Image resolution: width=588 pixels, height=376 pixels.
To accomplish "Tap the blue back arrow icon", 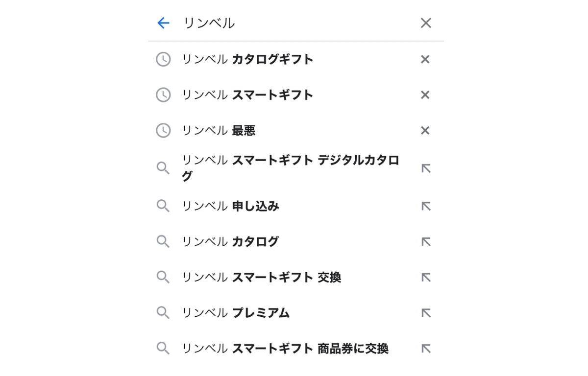I will pos(163,23).
